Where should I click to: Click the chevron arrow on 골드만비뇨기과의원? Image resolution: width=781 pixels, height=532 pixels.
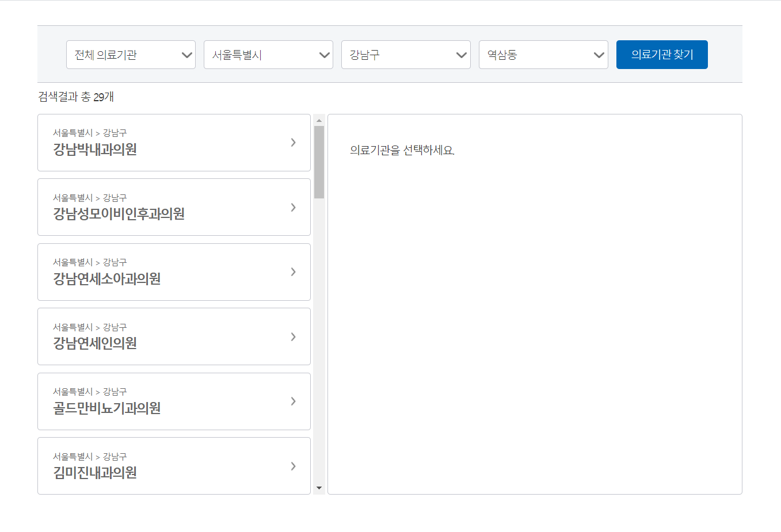(294, 401)
